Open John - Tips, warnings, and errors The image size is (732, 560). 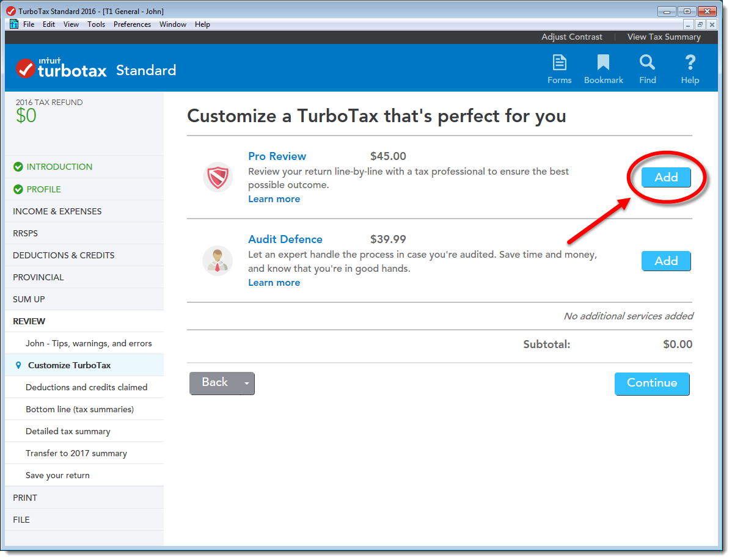[84, 343]
